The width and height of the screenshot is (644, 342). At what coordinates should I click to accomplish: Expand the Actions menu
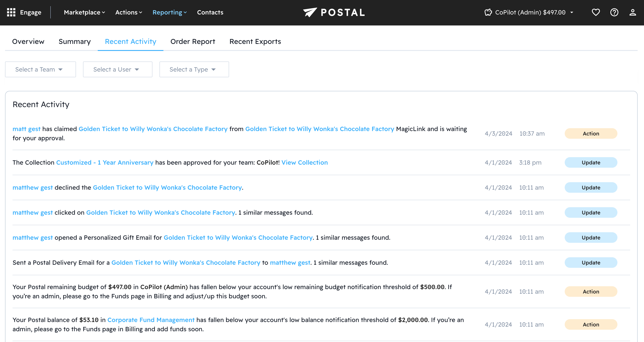[x=128, y=12]
